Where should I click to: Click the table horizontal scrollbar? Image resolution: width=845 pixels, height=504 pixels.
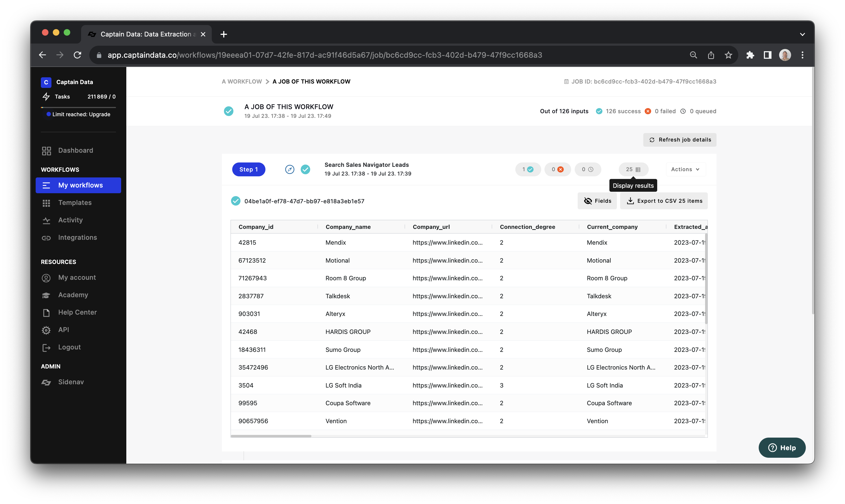(271, 436)
